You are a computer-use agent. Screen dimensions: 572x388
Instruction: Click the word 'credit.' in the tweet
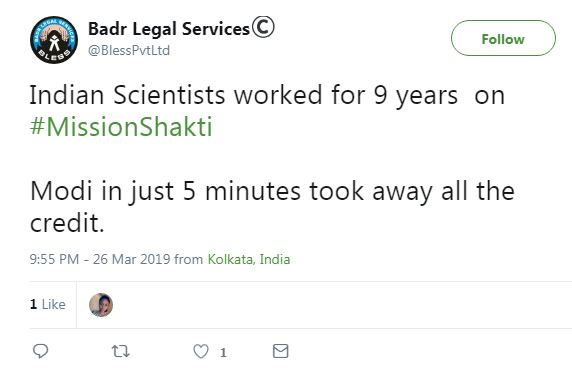[67, 223]
